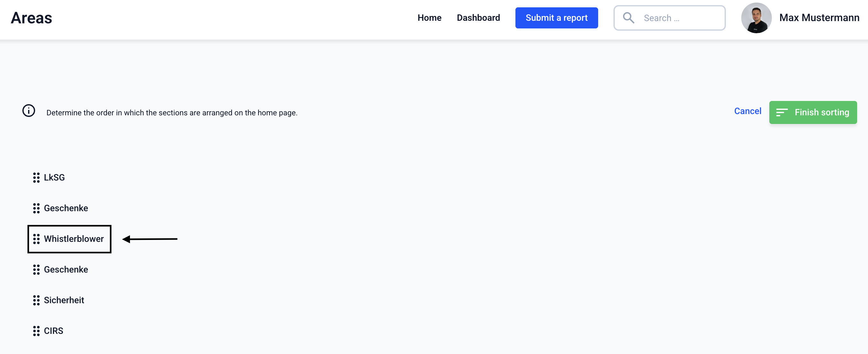Image resolution: width=868 pixels, height=354 pixels.
Task: Click the second Geschenke drag handle
Action: pyautogui.click(x=36, y=269)
